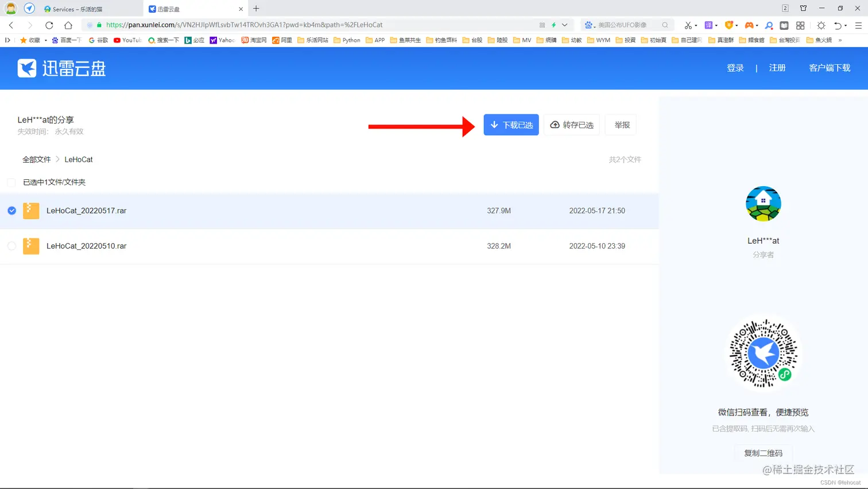Open the 必应 bookmark
This screenshot has height=489, width=868.
click(x=194, y=40)
